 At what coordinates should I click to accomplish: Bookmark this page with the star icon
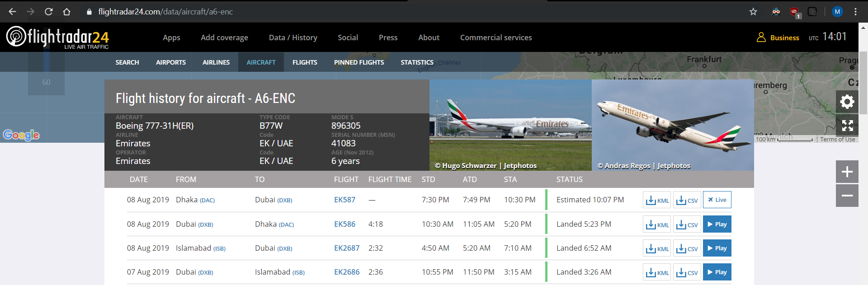(x=753, y=12)
